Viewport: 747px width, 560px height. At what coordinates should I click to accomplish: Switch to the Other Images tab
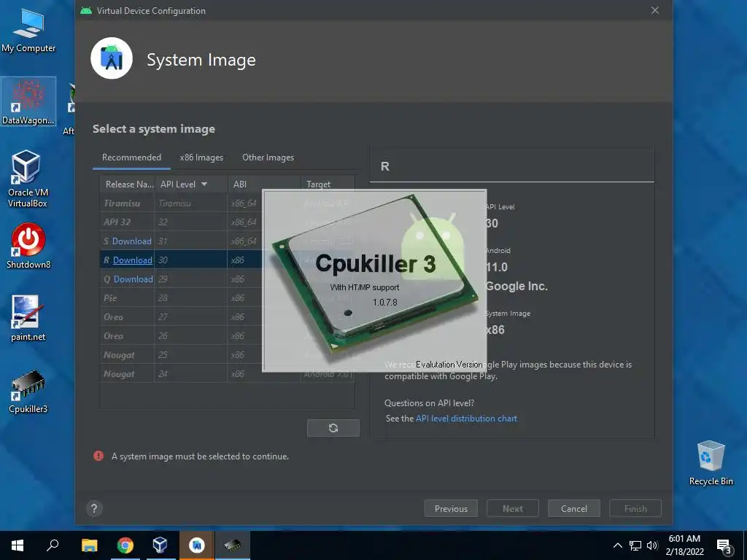coord(268,157)
